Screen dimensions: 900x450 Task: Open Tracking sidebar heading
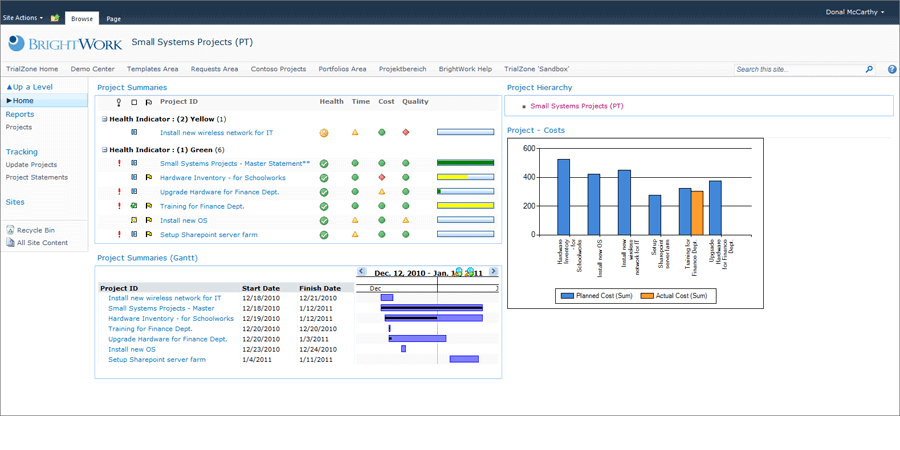[x=22, y=152]
